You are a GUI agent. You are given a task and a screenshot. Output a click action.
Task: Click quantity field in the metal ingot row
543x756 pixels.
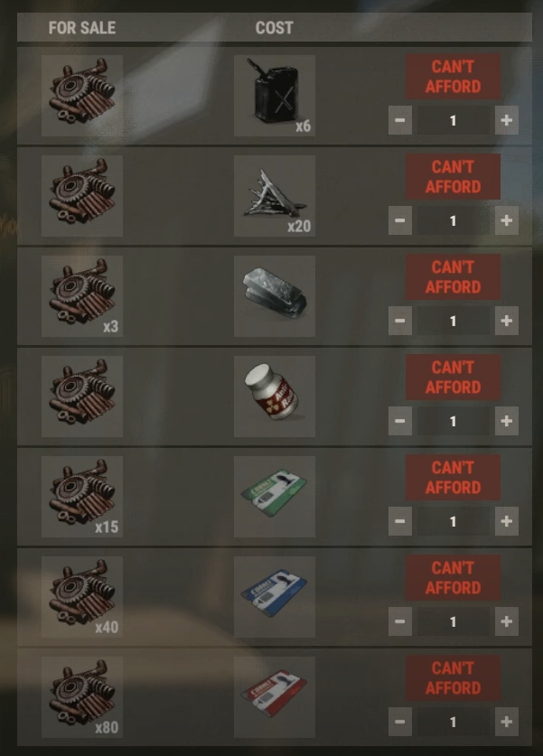[454, 321]
